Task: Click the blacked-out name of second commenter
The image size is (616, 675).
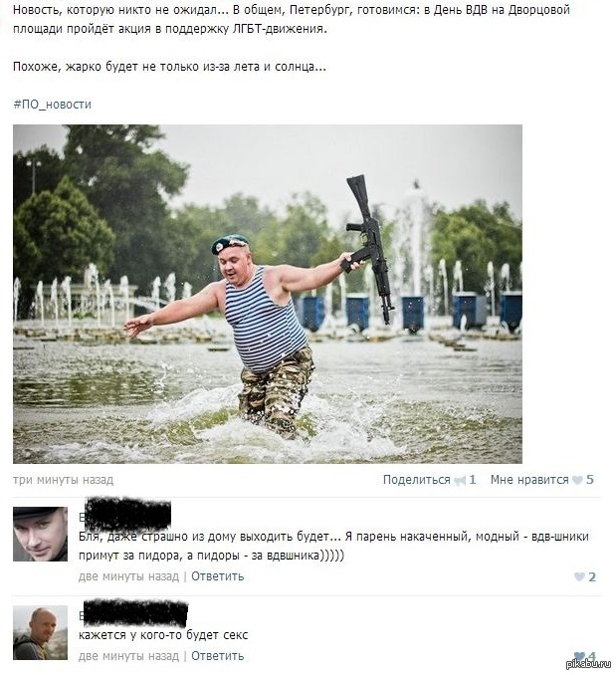Action: tap(134, 613)
